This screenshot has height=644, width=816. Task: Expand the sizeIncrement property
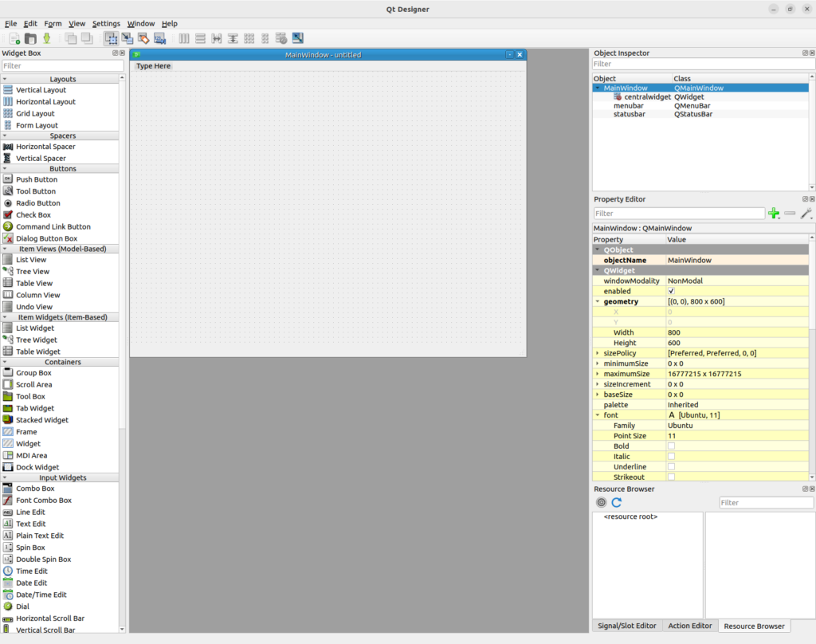point(598,384)
